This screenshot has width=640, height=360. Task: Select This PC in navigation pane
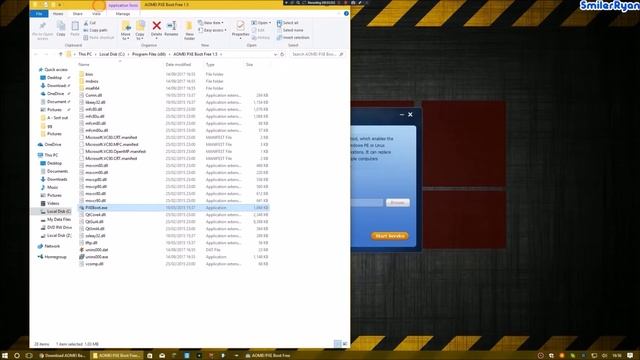pyautogui.click(x=51, y=155)
